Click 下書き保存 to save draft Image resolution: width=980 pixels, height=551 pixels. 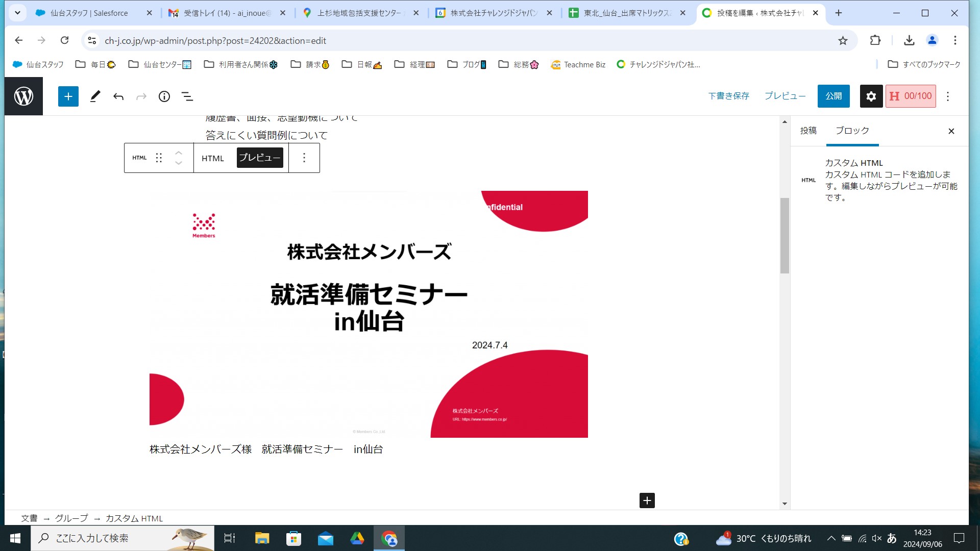(x=728, y=96)
